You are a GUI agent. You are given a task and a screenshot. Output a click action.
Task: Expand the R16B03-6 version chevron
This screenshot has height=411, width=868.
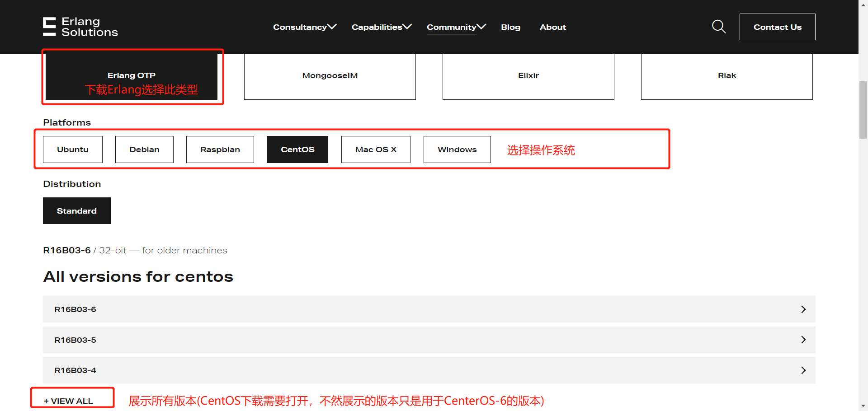[x=803, y=309]
